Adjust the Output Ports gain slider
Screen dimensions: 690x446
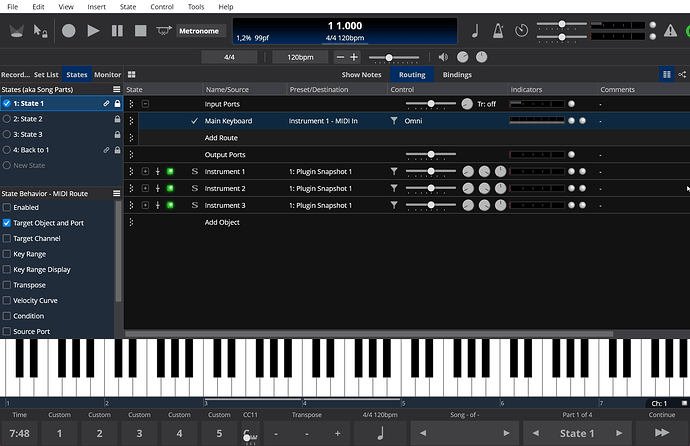431,155
